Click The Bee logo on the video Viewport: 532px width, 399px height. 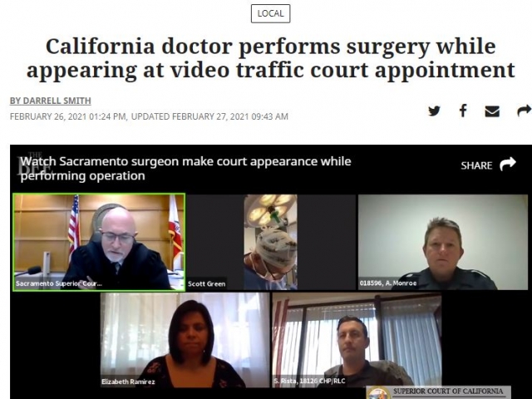click(x=35, y=164)
